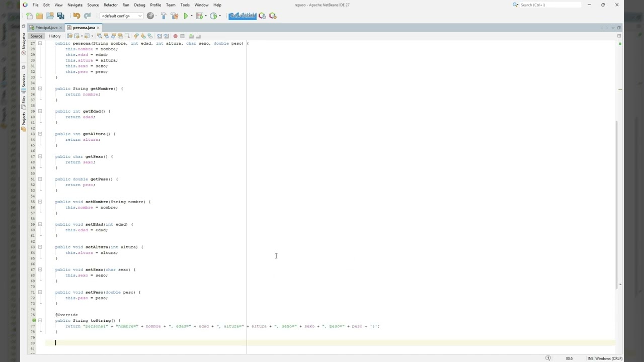Run the project with green play icon
This screenshot has width=644, height=362.
tap(186, 16)
